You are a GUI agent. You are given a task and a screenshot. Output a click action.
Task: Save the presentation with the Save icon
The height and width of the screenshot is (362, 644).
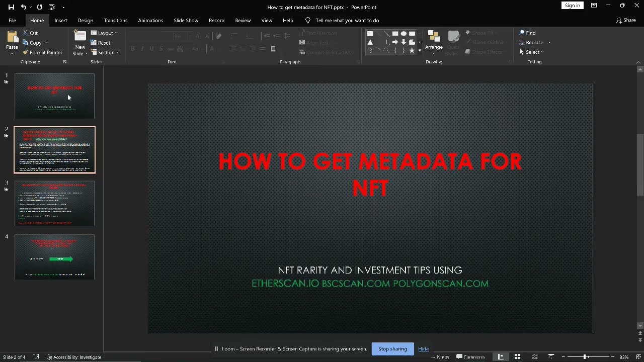(11, 7)
